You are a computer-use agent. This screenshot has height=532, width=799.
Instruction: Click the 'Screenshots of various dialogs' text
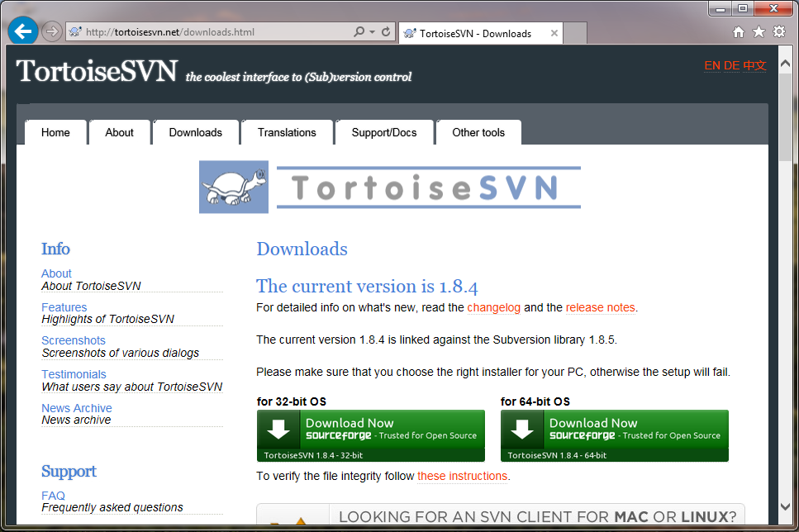coord(121,353)
